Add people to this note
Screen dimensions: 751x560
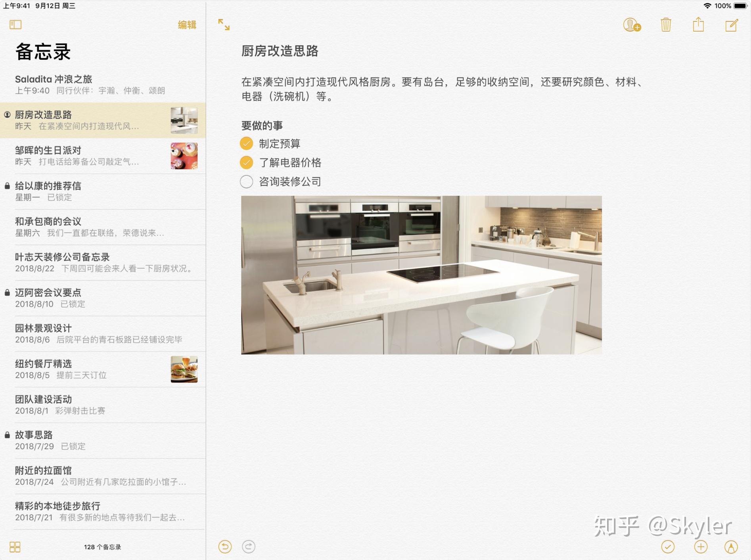point(632,25)
